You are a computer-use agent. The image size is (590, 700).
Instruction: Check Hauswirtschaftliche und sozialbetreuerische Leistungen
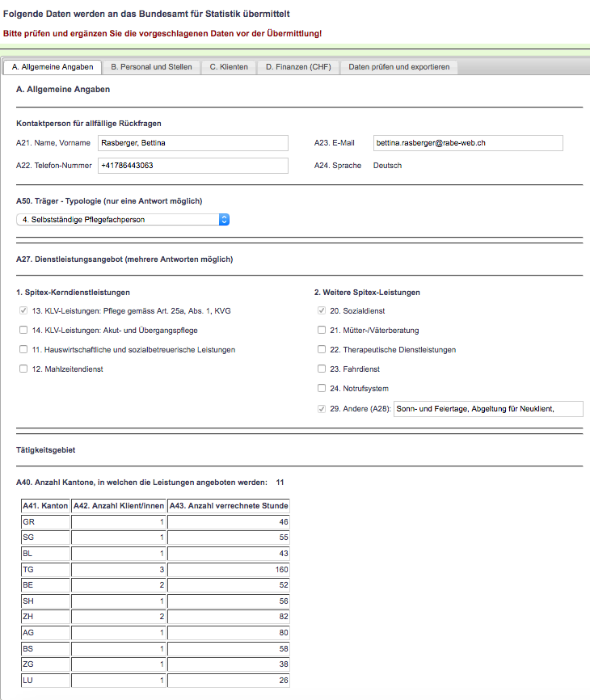[x=23, y=349]
